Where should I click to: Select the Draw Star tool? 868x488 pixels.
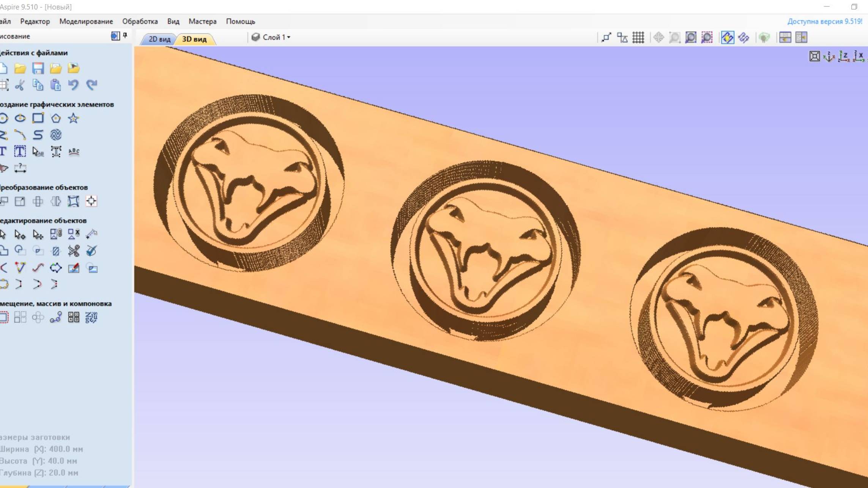73,118
